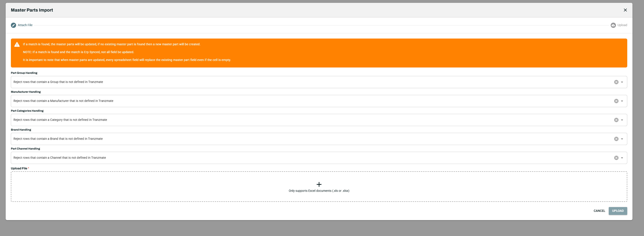644x236 pixels.
Task: Click the 'Part Group Handling' label
Action: pyautogui.click(x=24, y=73)
